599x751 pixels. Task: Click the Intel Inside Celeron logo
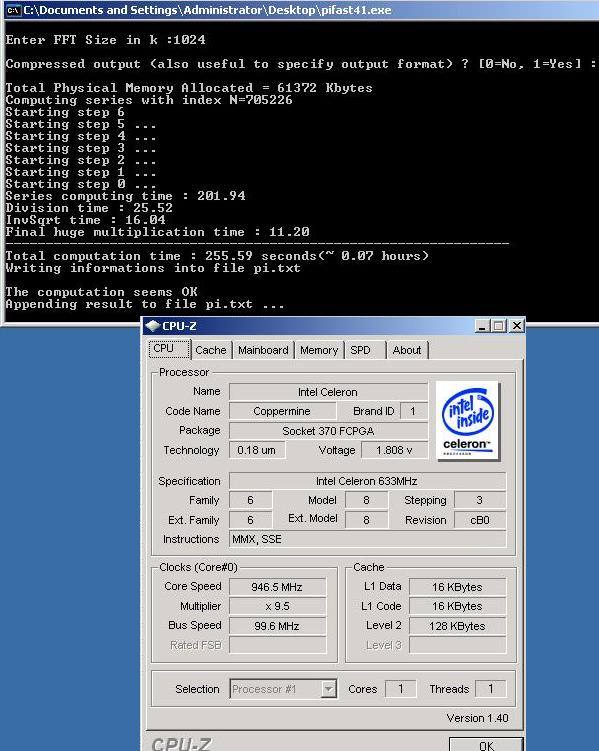coord(468,421)
